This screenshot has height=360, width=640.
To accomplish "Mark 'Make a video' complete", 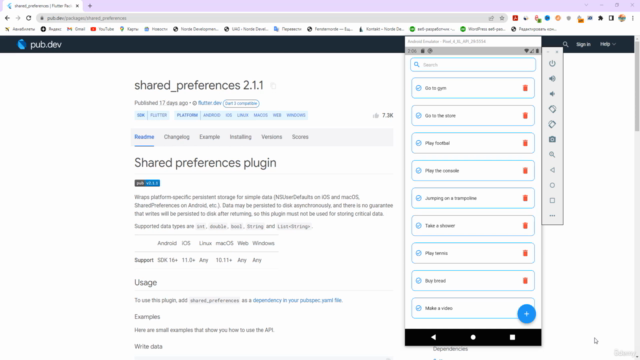I will (418, 308).
